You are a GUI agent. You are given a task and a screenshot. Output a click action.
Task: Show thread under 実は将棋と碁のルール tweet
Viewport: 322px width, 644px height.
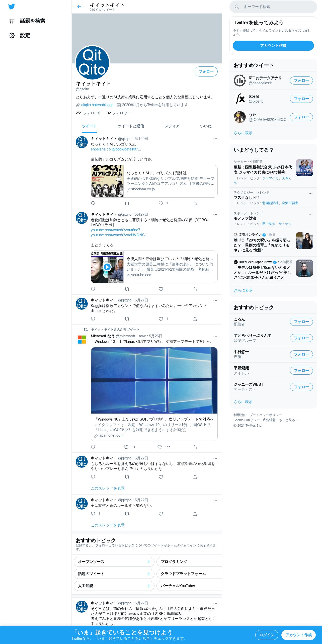108,525
